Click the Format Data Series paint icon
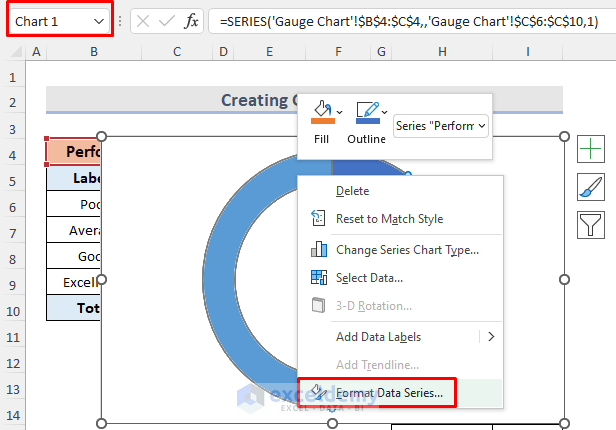 pyautogui.click(x=318, y=392)
